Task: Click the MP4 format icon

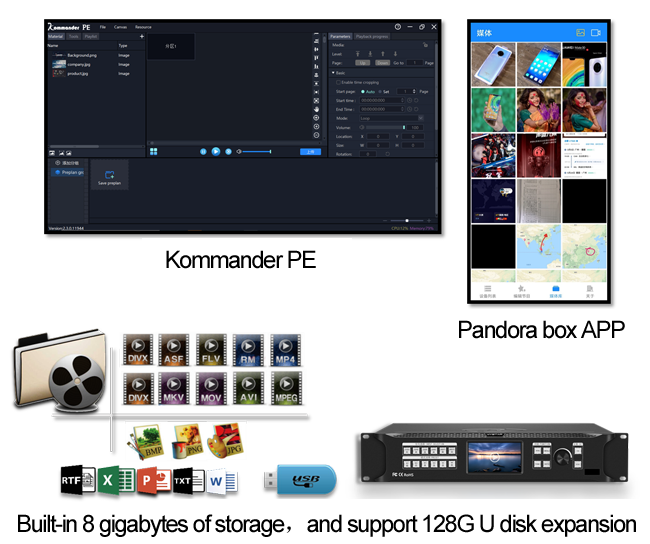Action: click(287, 349)
